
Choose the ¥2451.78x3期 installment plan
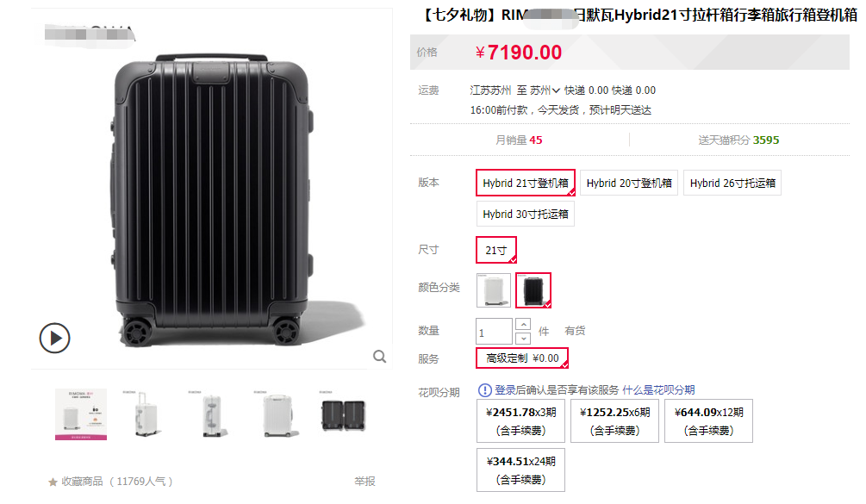click(x=520, y=420)
